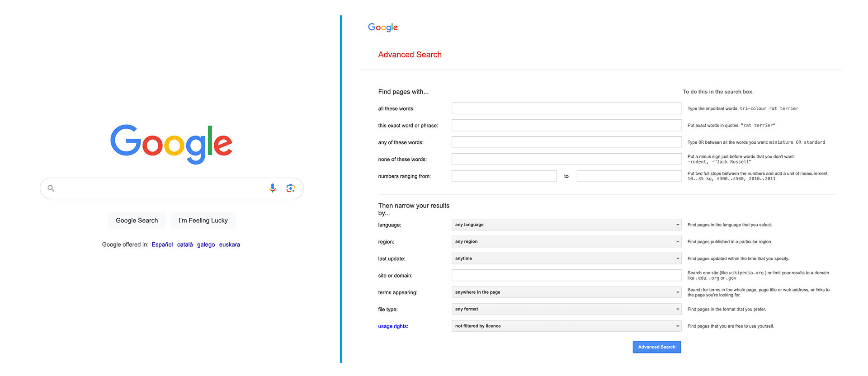Viewport: 868px width, 376px height.
Task: Click the 'miniature OR standard' example text
Action: pyautogui.click(x=797, y=142)
